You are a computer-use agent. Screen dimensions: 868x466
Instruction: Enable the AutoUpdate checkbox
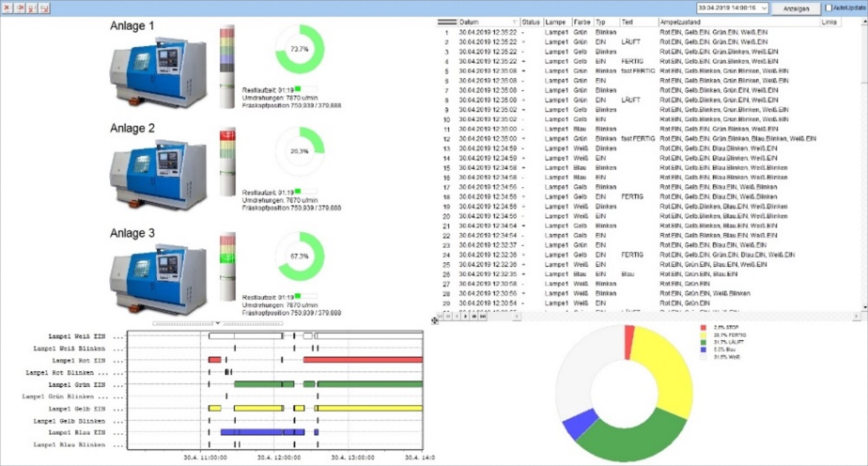pyautogui.click(x=828, y=7)
